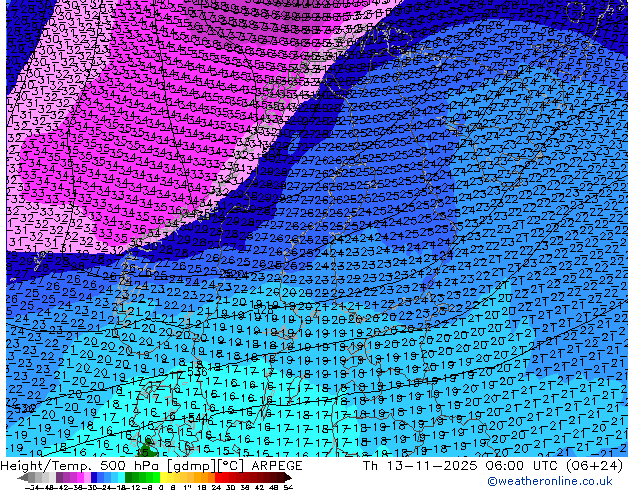This screenshot has width=634, height=490.
Task: Click the light pink legend segment
Action: (x=87, y=478)
